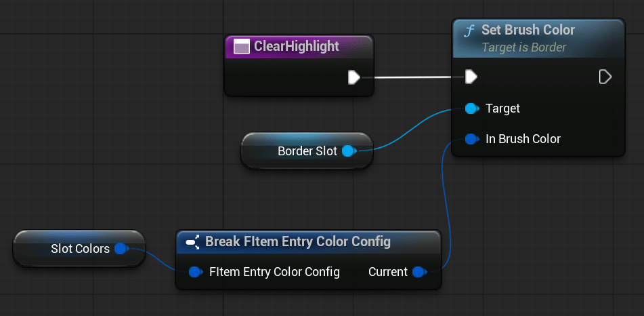Select the Set Brush Color node title

pyautogui.click(x=528, y=31)
